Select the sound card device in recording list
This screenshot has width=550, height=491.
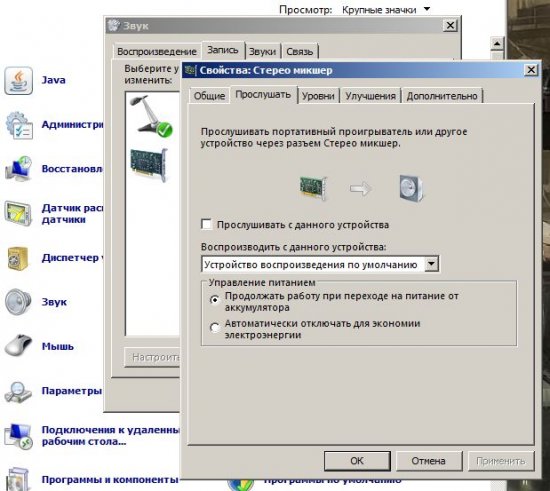point(149,164)
